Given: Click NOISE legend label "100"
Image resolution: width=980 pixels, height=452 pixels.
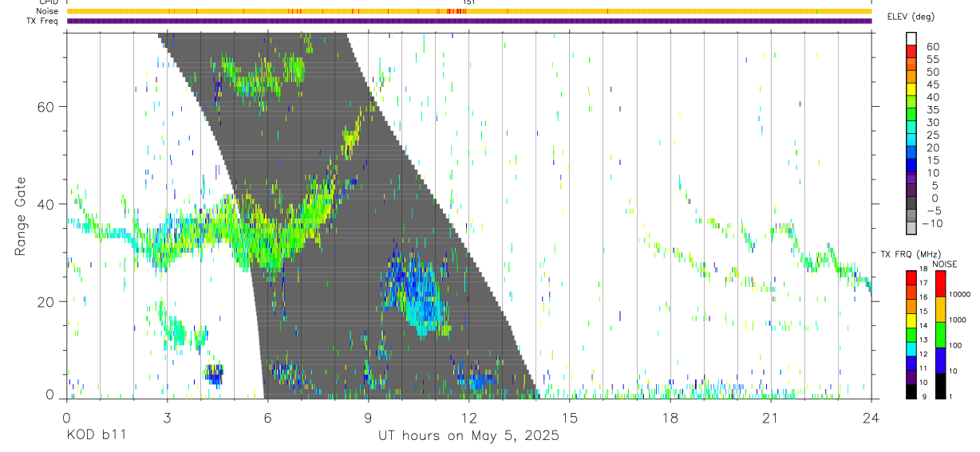Looking at the screenshot, I should (955, 345).
